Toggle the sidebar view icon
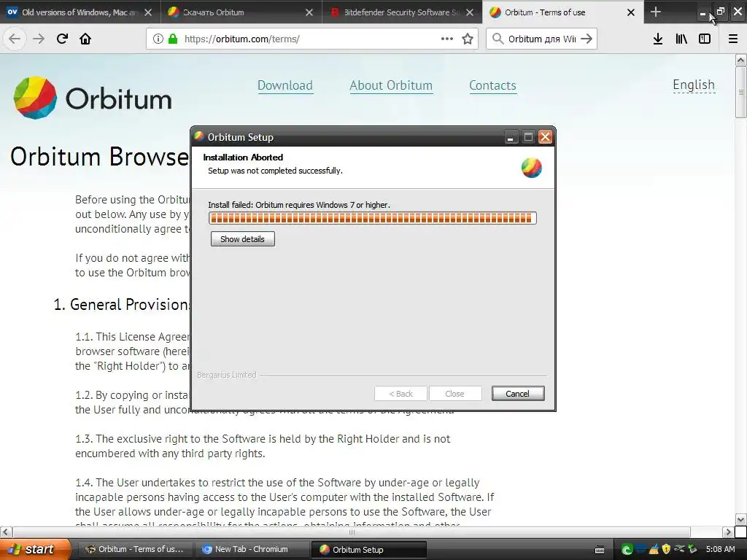 coord(705,39)
